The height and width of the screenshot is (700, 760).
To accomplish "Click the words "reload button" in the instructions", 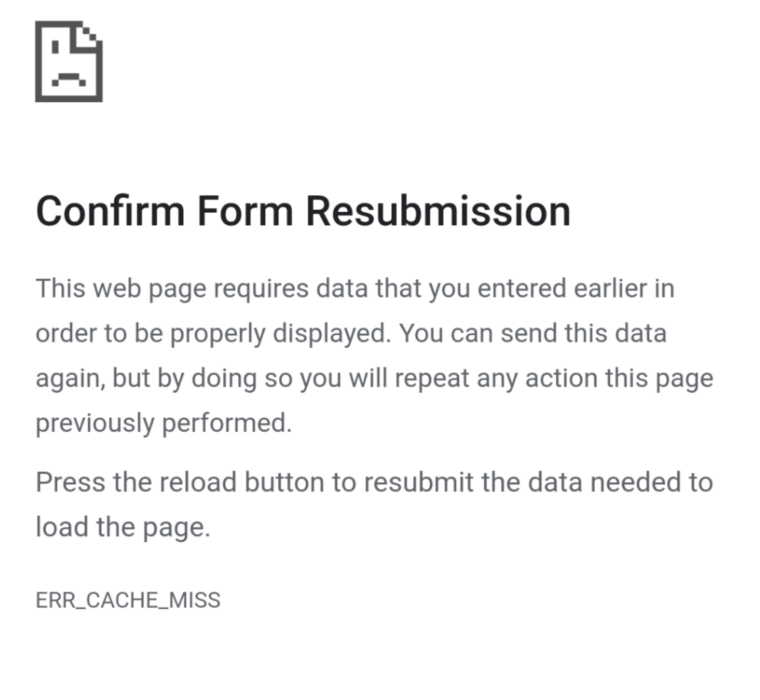I will click(242, 482).
